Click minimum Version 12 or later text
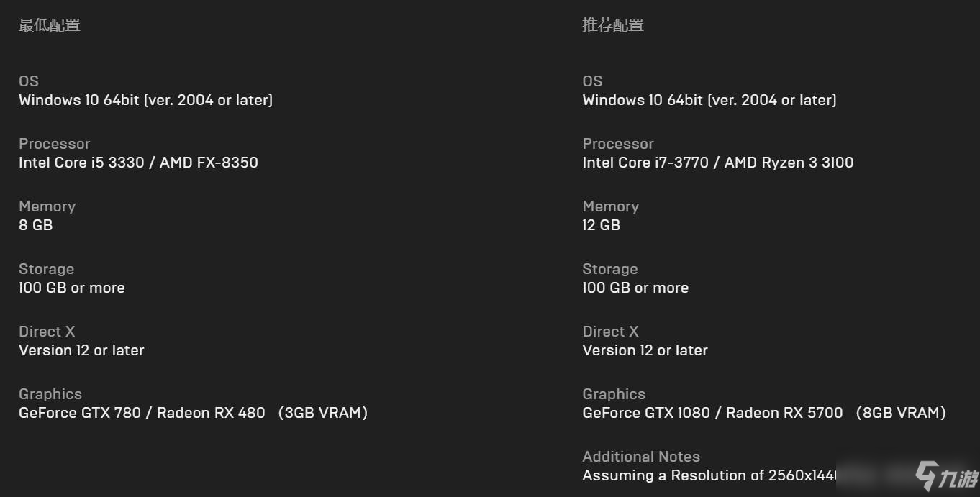980x497 pixels. (x=81, y=350)
